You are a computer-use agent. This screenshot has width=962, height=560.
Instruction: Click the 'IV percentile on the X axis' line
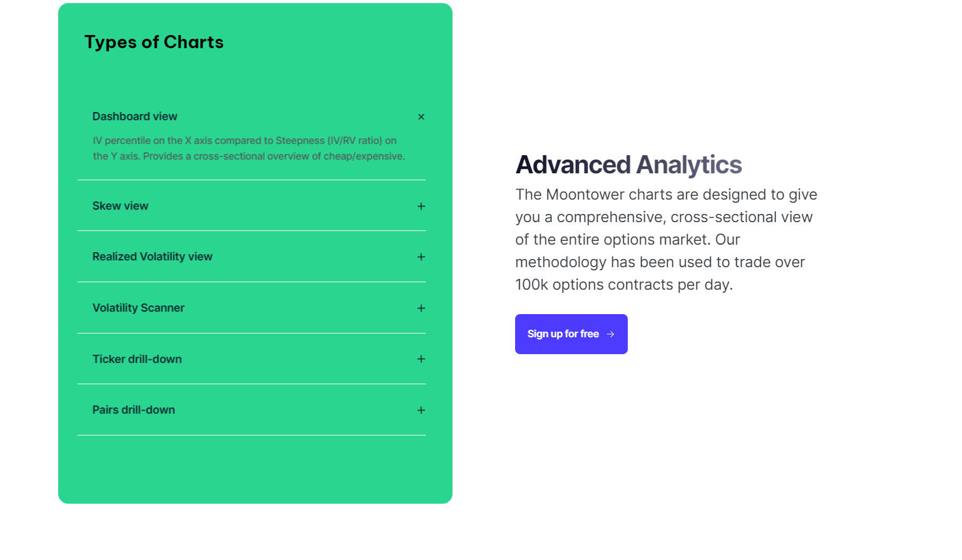tap(244, 141)
